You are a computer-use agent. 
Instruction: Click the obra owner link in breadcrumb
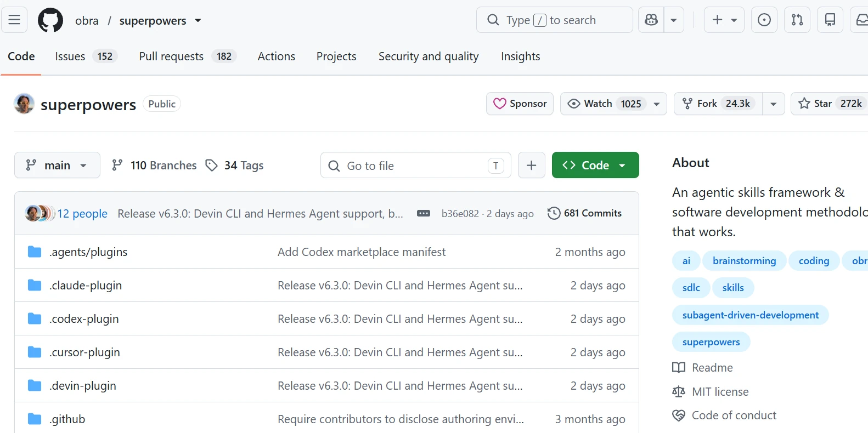87,21
